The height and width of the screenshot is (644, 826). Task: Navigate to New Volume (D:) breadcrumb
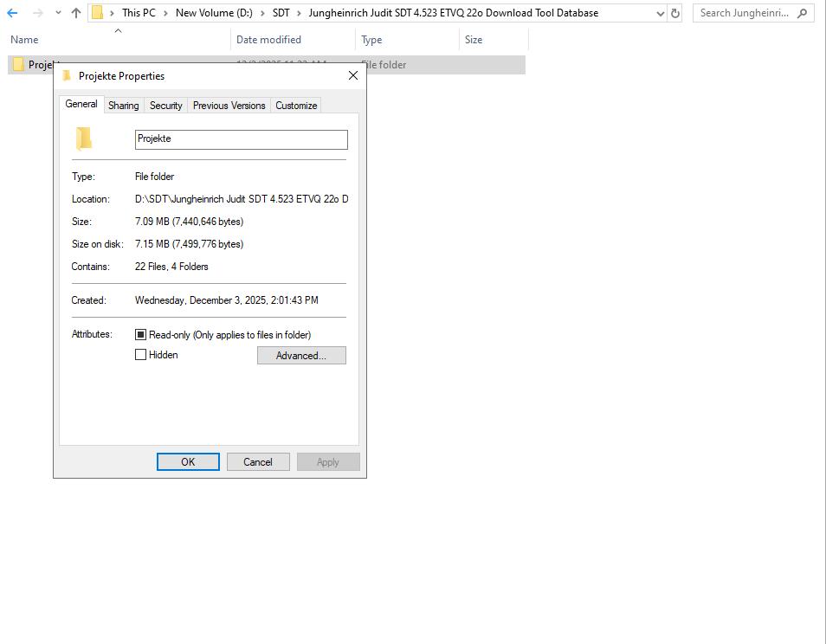[x=214, y=13]
